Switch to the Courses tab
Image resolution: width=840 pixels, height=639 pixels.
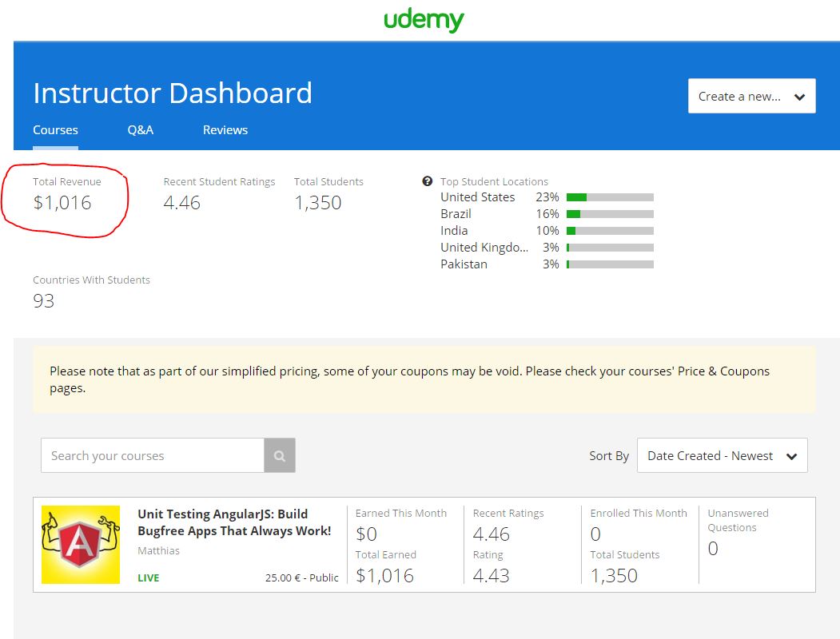click(55, 130)
